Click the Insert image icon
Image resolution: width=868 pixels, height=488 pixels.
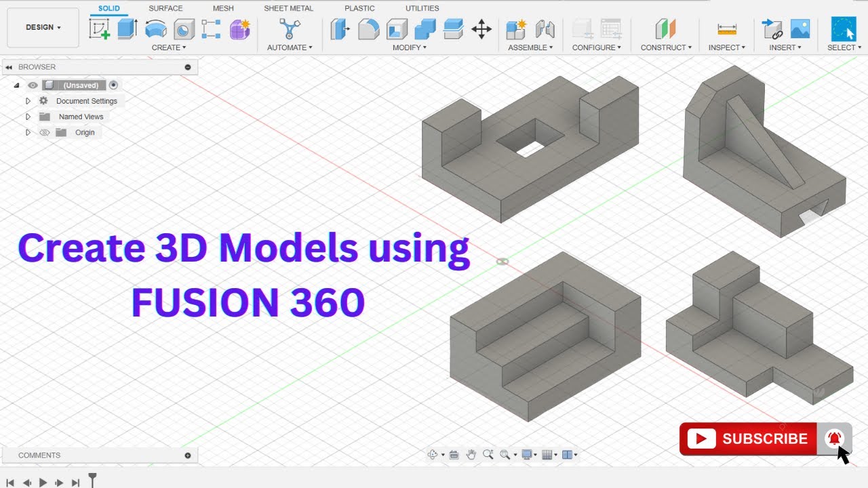800,29
